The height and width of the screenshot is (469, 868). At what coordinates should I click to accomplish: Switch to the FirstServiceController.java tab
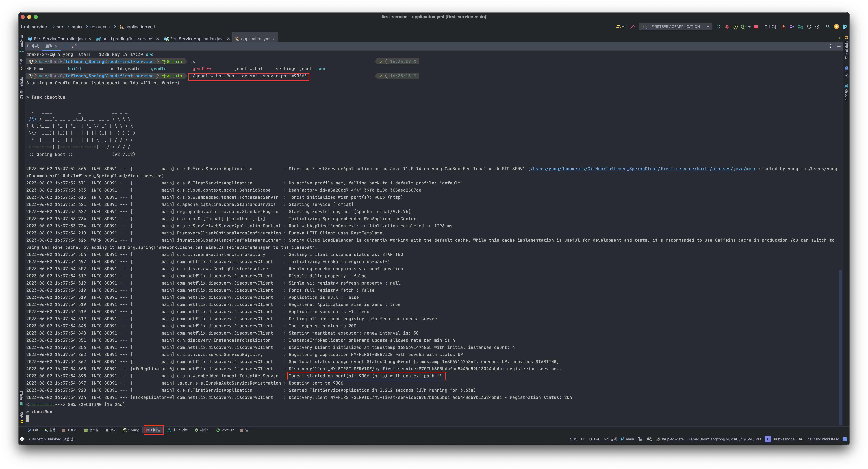60,39
